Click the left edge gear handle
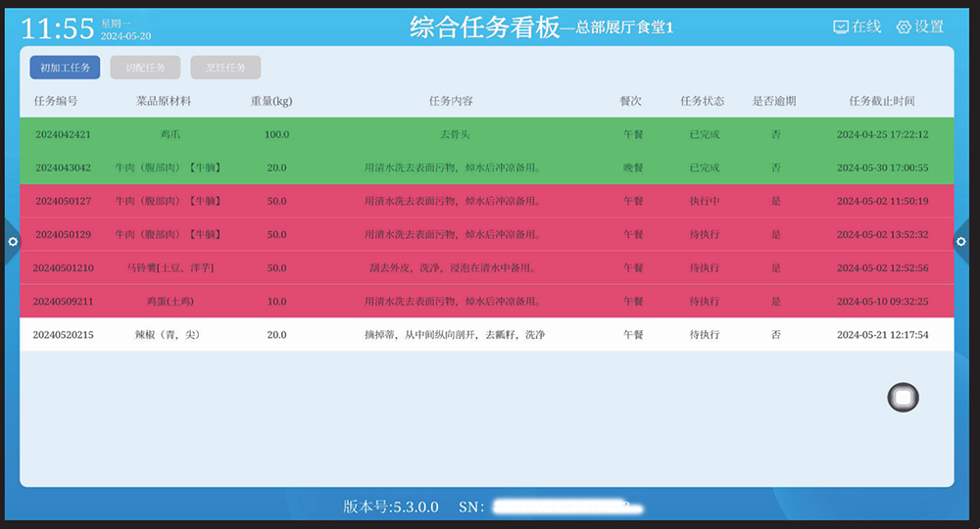980x529 pixels. point(12,242)
